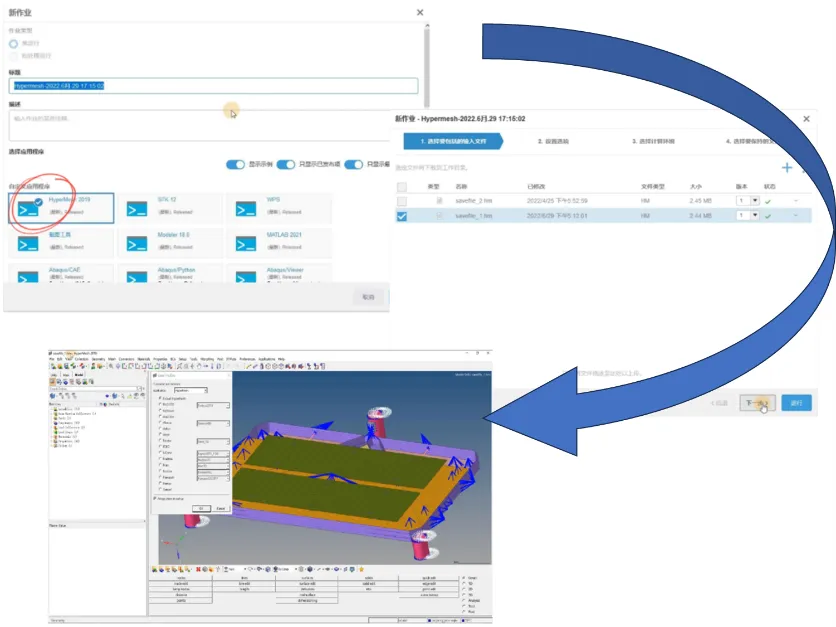Click file type icon for savefile_2.hm

(x=438, y=201)
